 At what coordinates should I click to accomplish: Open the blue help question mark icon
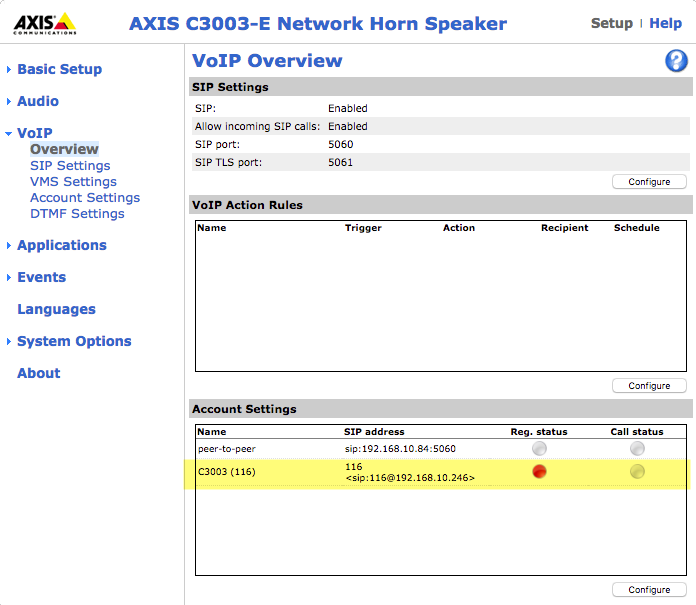tap(676, 61)
